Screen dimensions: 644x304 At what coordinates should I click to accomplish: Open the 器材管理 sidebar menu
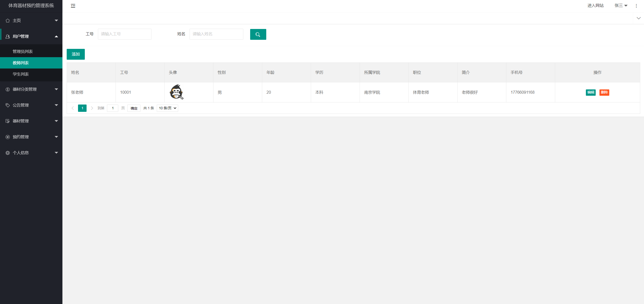pyautogui.click(x=31, y=121)
